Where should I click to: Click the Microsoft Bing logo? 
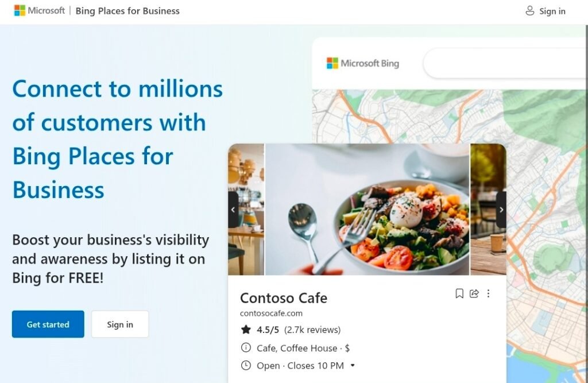(363, 63)
